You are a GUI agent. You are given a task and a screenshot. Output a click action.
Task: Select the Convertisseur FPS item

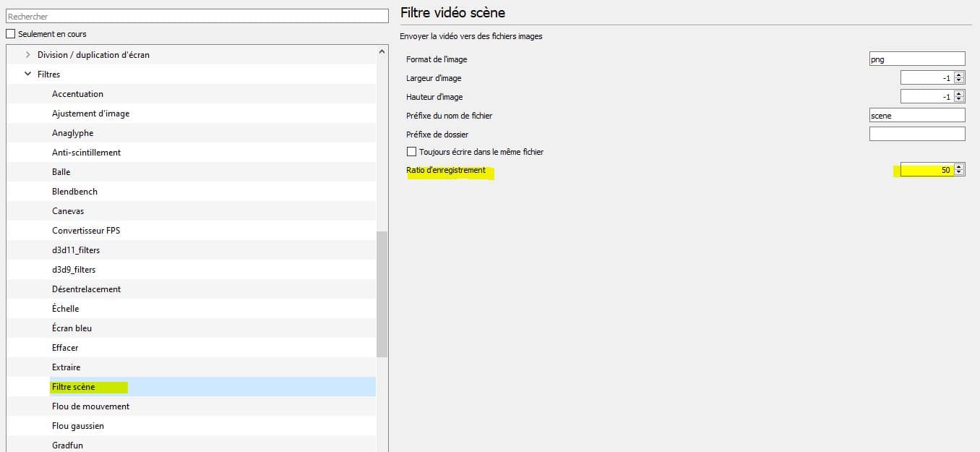tap(86, 231)
